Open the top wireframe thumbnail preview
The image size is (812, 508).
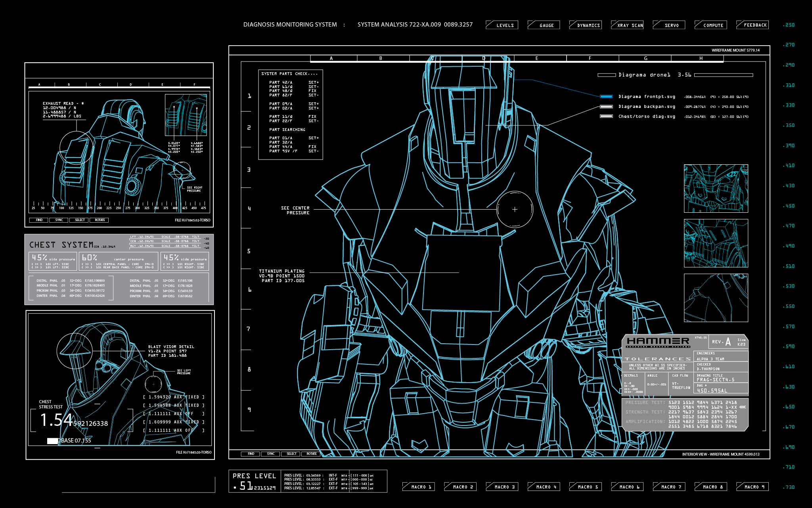(716, 189)
